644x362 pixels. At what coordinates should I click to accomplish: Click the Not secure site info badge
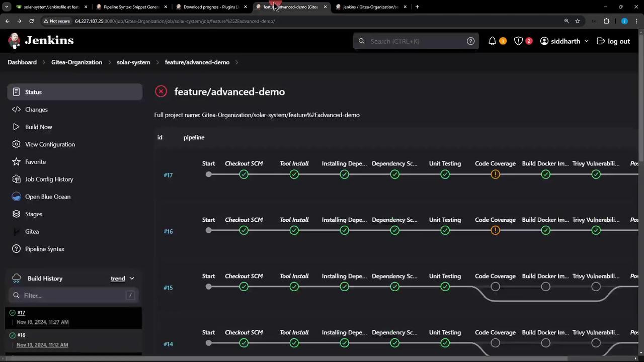click(56, 21)
